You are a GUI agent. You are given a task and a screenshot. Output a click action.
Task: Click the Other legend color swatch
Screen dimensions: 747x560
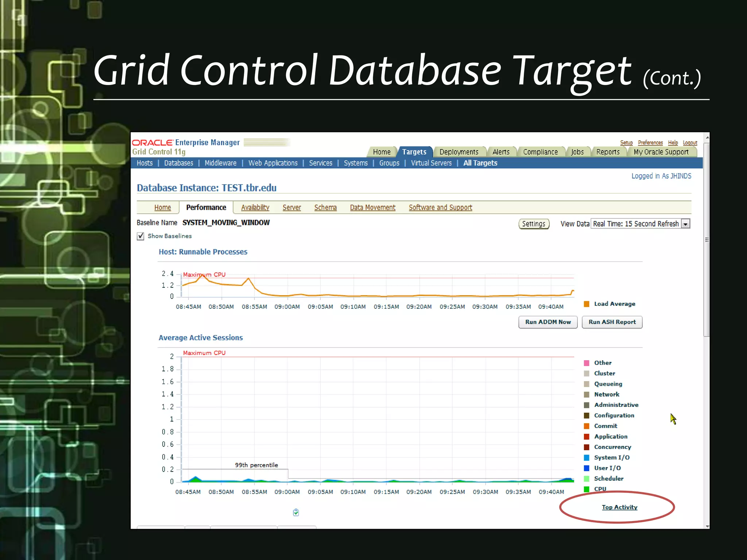coord(587,363)
